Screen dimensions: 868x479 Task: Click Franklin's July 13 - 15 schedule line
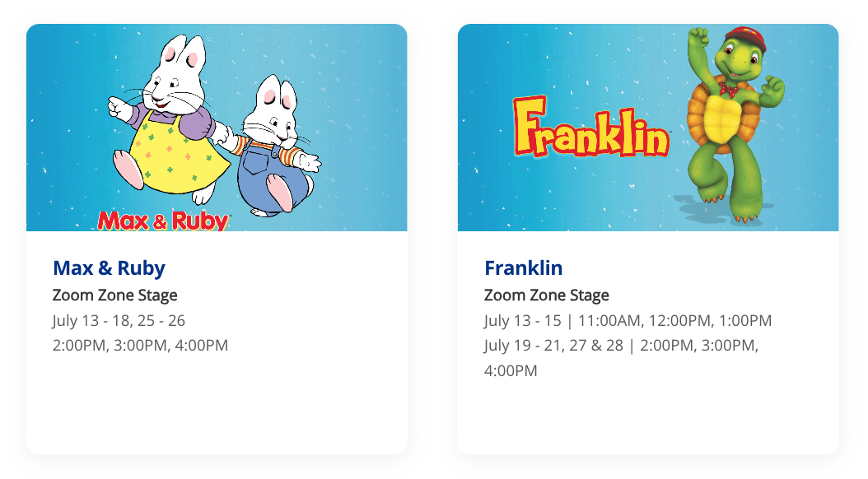tap(628, 320)
